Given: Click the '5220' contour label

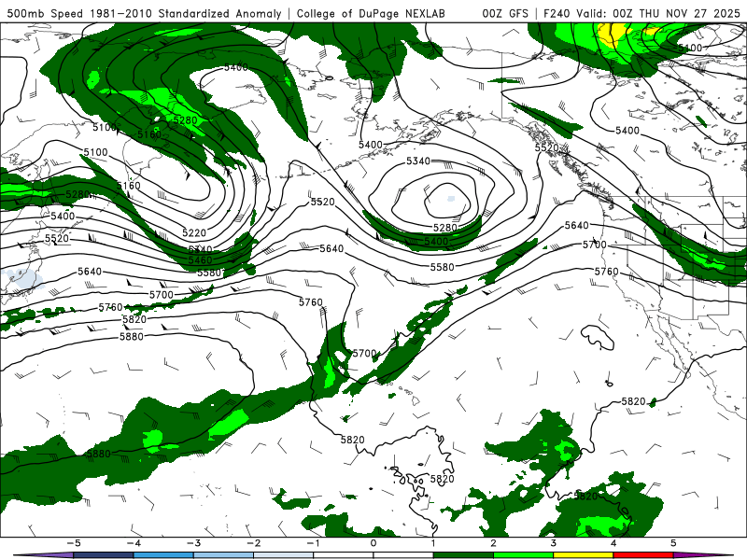Looking at the screenshot, I should 194,232.
